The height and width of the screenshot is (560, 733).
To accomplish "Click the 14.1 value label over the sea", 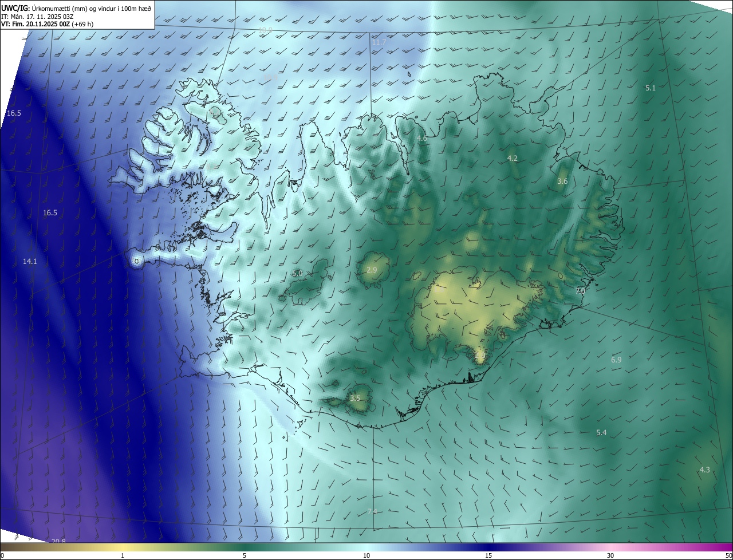I will [x=30, y=262].
